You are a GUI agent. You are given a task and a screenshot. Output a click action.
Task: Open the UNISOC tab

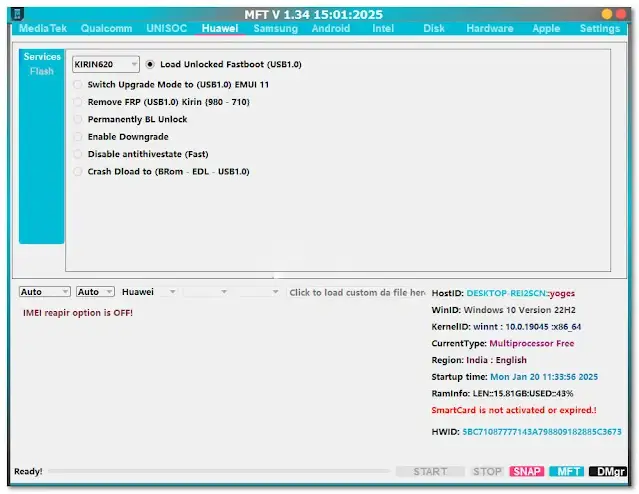(167, 28)
